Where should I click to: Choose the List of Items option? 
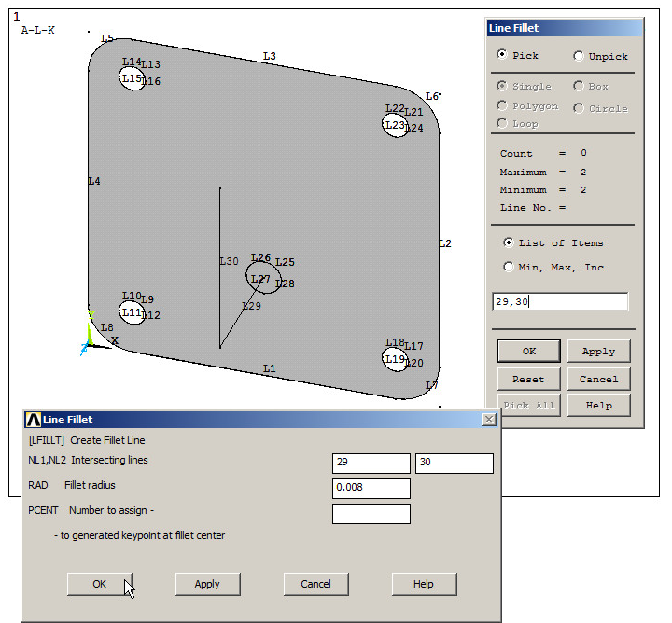click(x=509, y=242)
